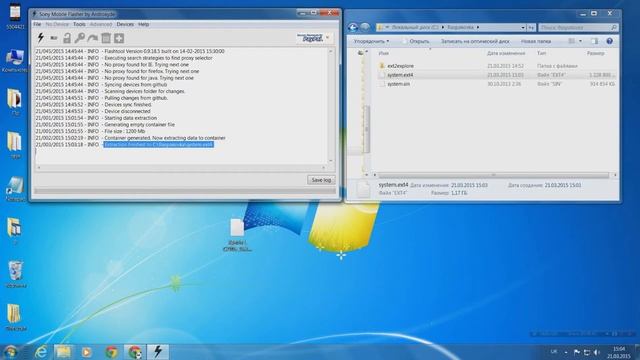Click the PayPal donate button in Flashtool
Image resolution: width=640 pixels, height=360 pixels.
pyautogui.click(x=310, y=38)
